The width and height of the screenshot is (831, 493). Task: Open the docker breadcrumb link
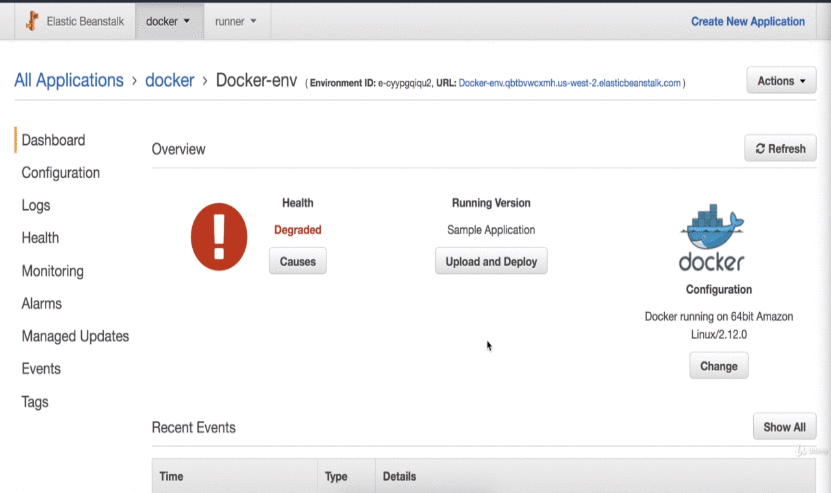(170, 80)
